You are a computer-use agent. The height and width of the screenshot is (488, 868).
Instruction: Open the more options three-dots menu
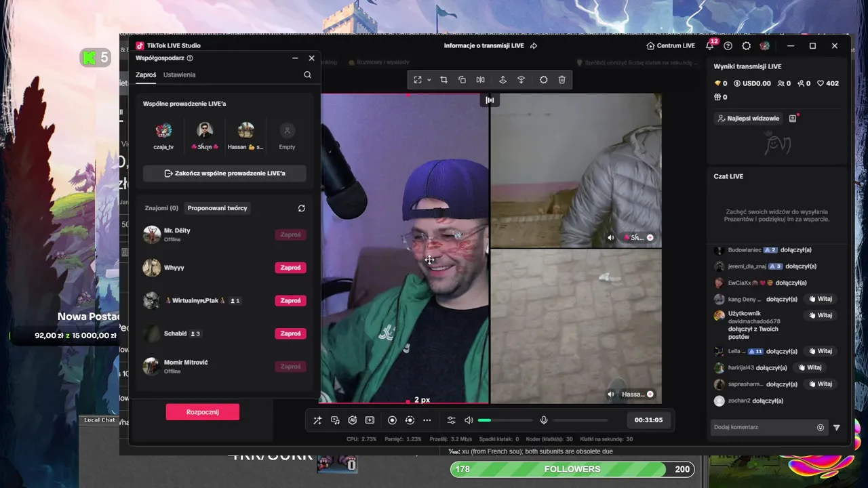pyautogui.click(x=427, y=420)
